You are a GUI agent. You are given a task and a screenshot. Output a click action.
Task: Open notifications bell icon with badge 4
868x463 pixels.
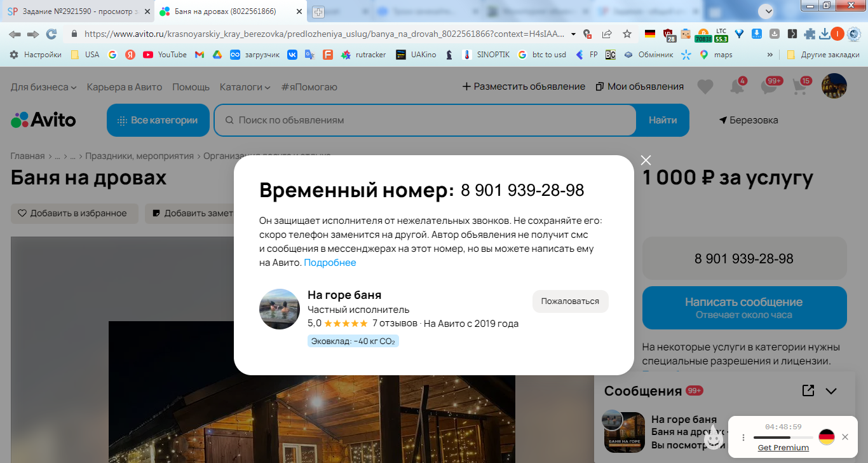[737, 86]
